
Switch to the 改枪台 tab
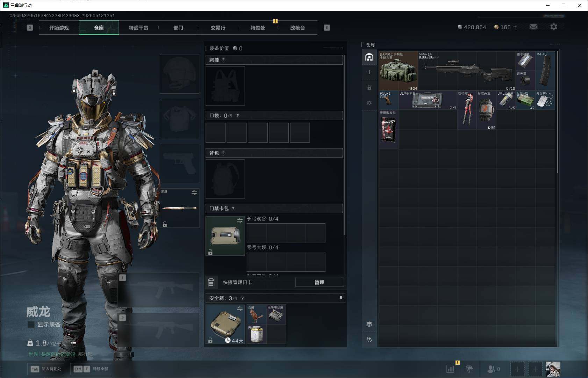[x=297, y=28]
